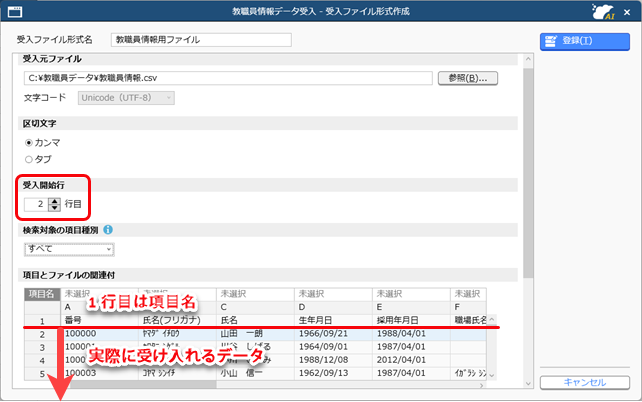642x402 pixels.
Task: Select the cell 1987/04/01 in row 3
Action: [411, 347]
